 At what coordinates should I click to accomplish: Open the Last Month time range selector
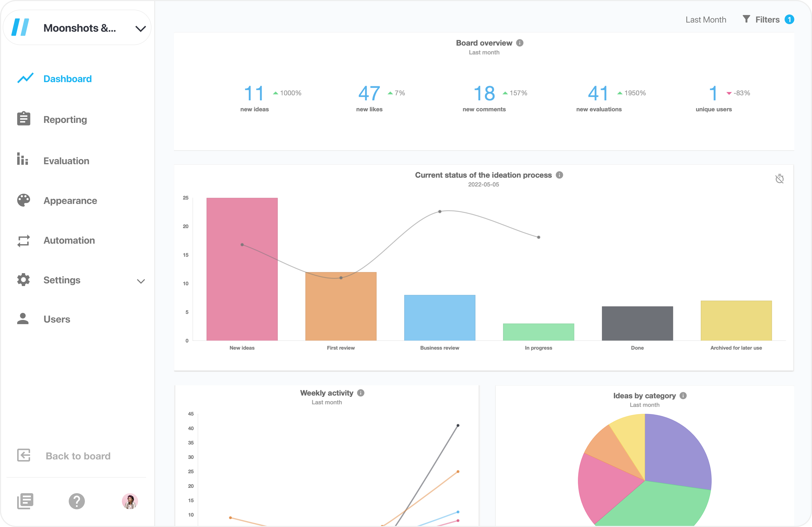point(706,19)
